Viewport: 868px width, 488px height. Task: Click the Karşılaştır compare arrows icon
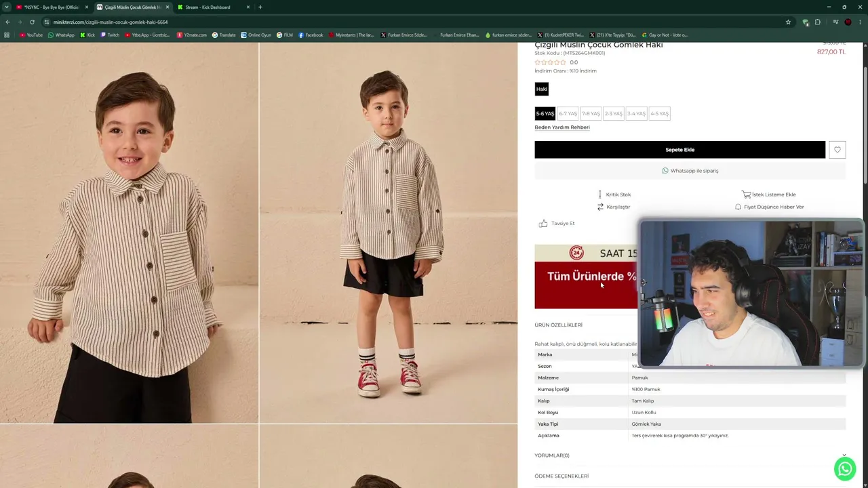coord(600,207)
